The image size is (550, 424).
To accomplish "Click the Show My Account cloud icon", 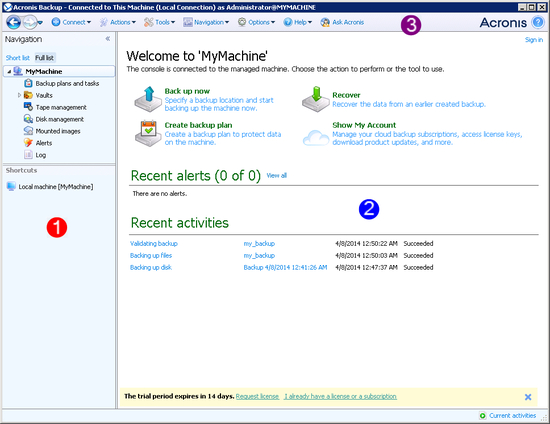I will pyautogui.click(x=316, y=137).
